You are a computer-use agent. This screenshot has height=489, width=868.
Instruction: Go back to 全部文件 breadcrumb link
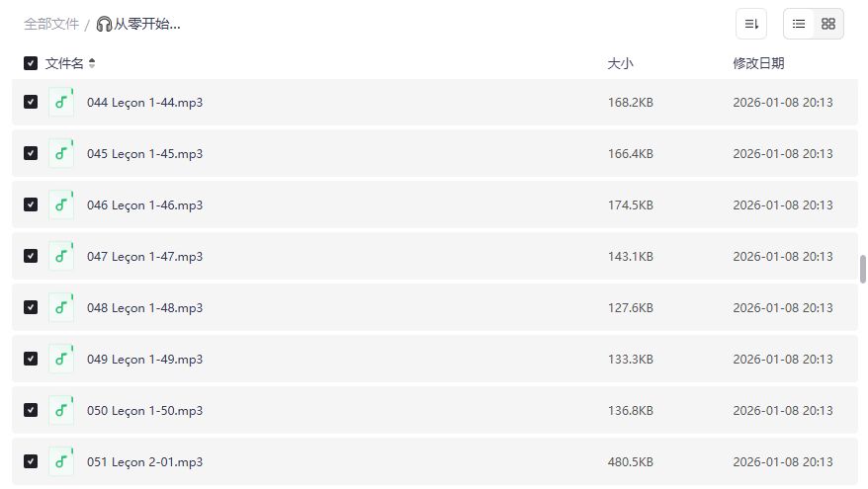(51, 24)
